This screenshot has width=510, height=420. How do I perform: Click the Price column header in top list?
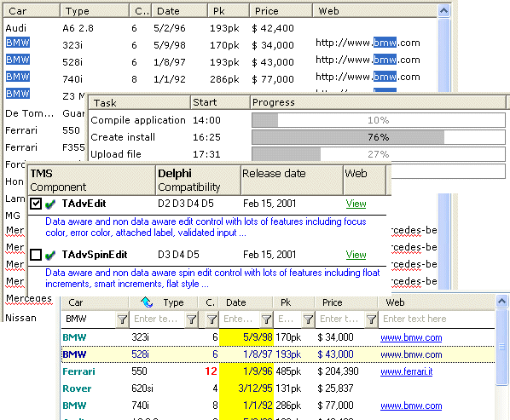[x=281, y=11]
